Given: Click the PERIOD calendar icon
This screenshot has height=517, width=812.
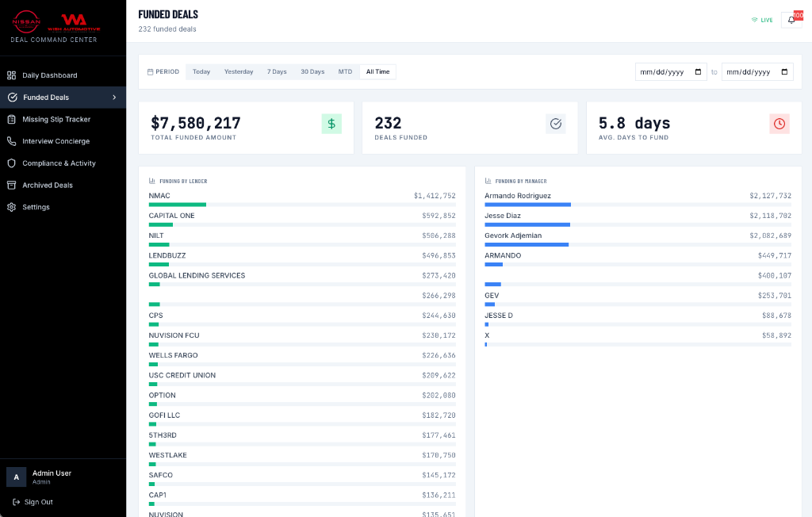Looking at the screenshot, I should click(x=150, y=72).
